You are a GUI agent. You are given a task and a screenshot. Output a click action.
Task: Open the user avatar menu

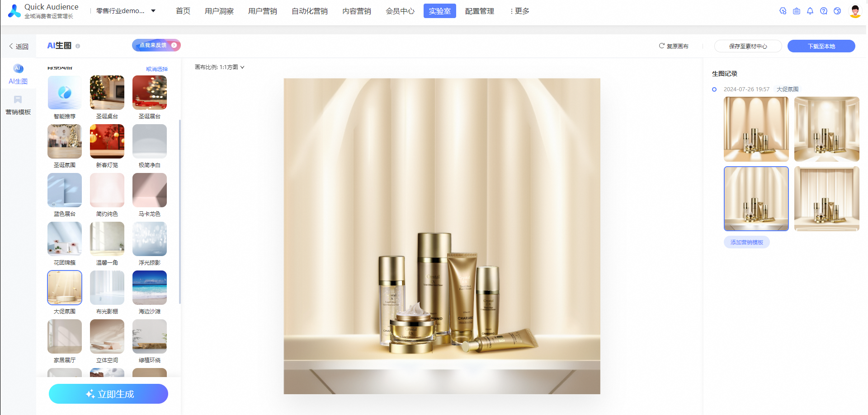pos(855,11)
